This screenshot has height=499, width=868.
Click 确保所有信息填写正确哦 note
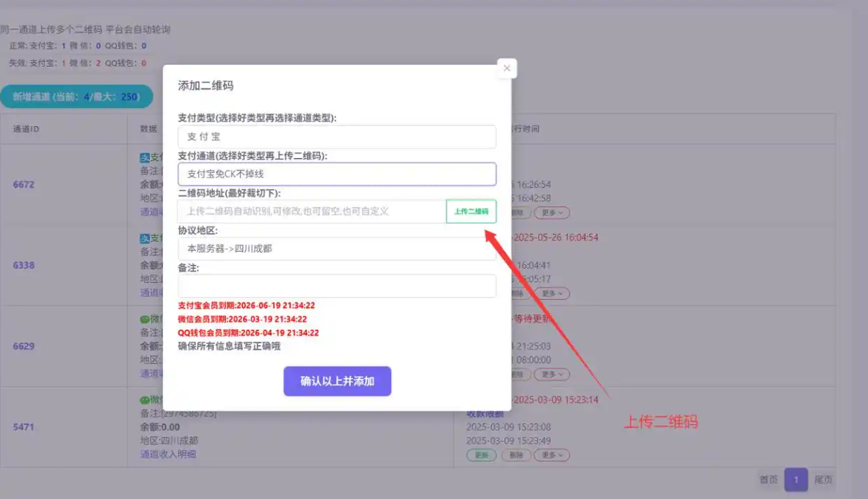(229, 346)
